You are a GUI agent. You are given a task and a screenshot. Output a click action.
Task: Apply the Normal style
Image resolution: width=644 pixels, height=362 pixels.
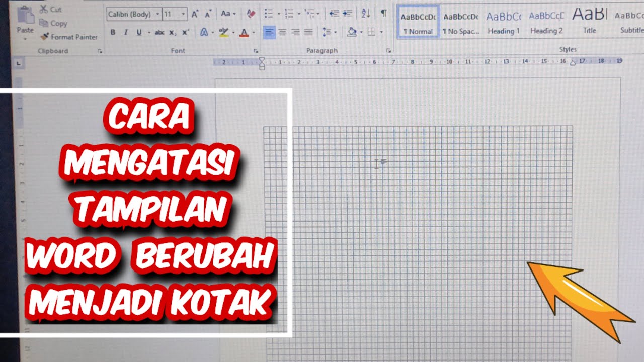tap(418, 22)
